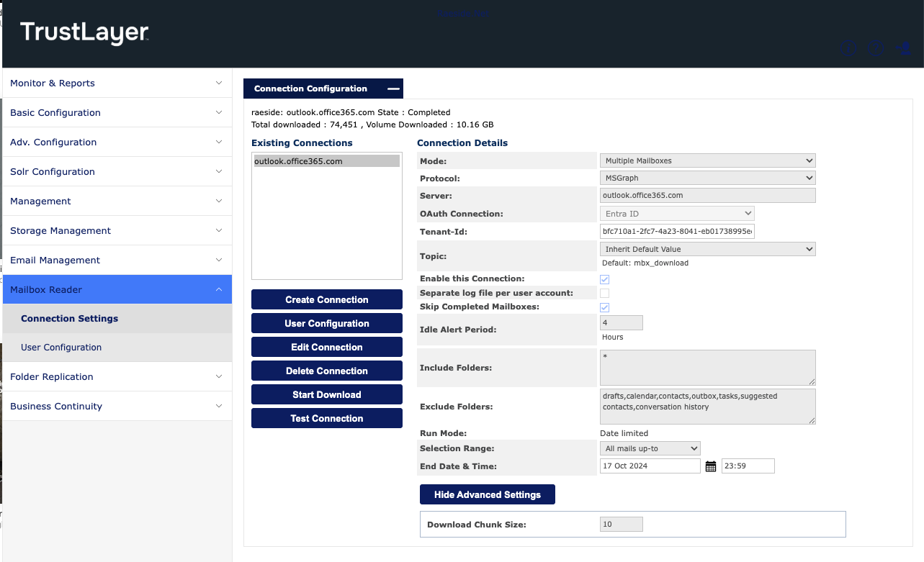Image resolution: width=924 pixels, height=562 pixels.
Task: Click the user logout icon
Action: coord(902,48)
